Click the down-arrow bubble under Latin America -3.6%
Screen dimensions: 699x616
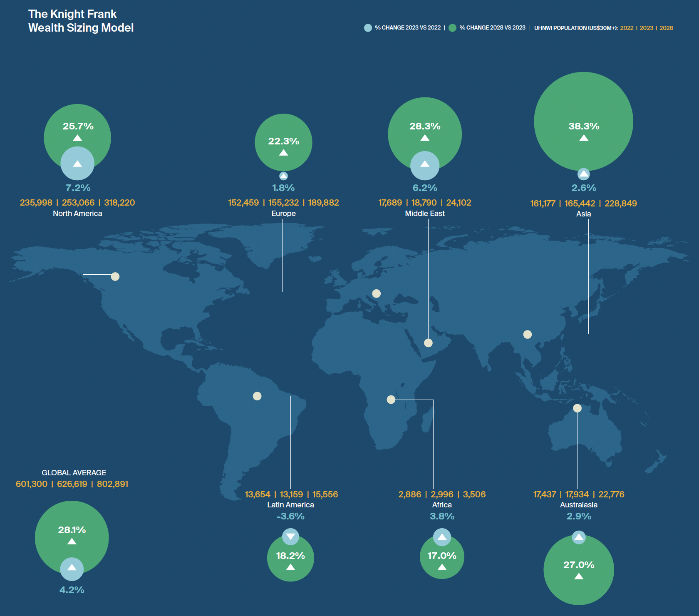tap(290, 537)
